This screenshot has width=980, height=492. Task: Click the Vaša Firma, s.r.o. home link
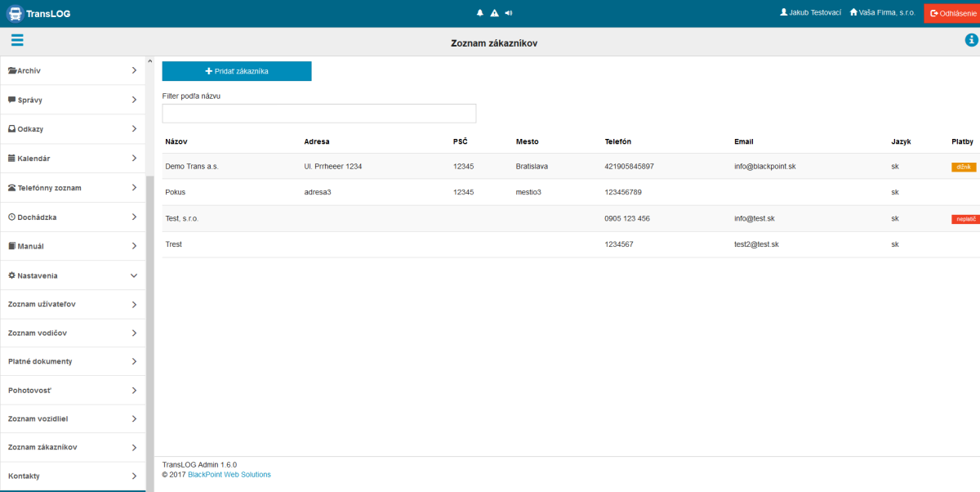coord(882,13)
